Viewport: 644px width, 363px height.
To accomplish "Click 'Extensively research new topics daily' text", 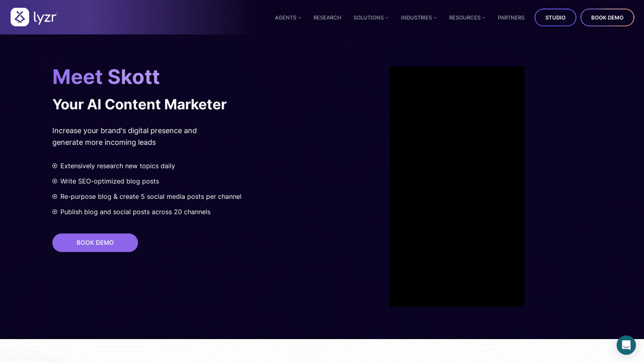I will pyautogui.click(x=117, y=166).
